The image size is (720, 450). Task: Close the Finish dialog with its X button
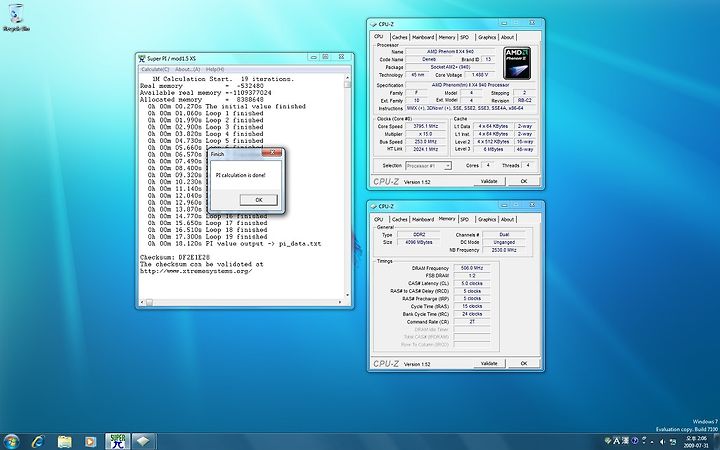pyautogui.click(x=272, y=152)
